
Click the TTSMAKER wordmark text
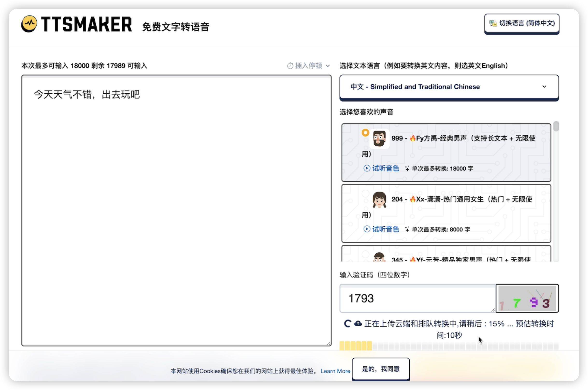(86, 24)
